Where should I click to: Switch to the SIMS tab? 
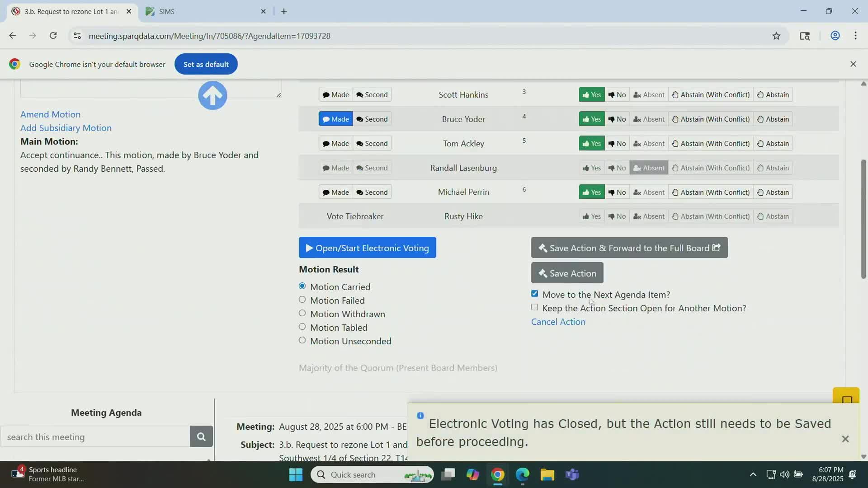(203, 11)
